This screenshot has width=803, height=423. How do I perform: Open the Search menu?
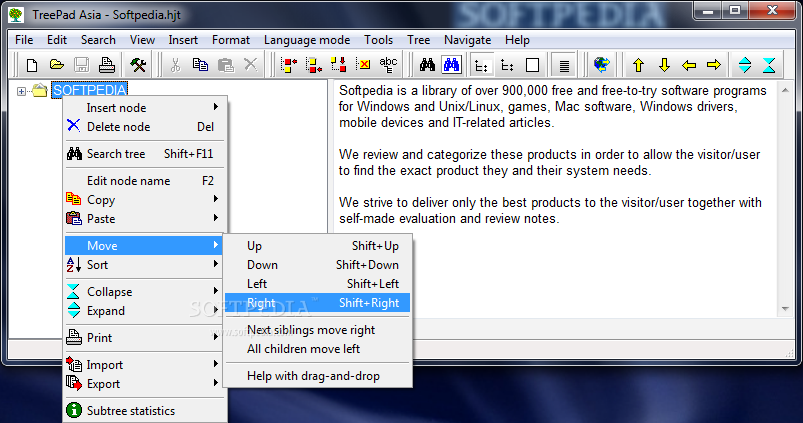(x=98, y=40)
